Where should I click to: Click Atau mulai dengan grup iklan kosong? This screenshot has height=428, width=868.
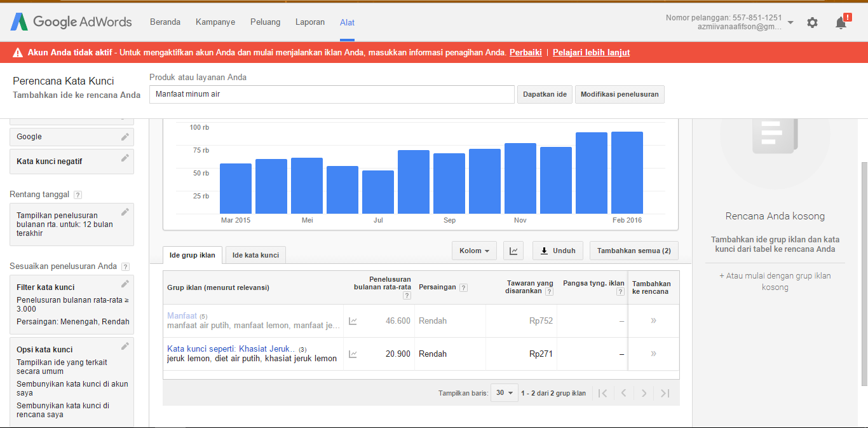[x=775, y=281]
